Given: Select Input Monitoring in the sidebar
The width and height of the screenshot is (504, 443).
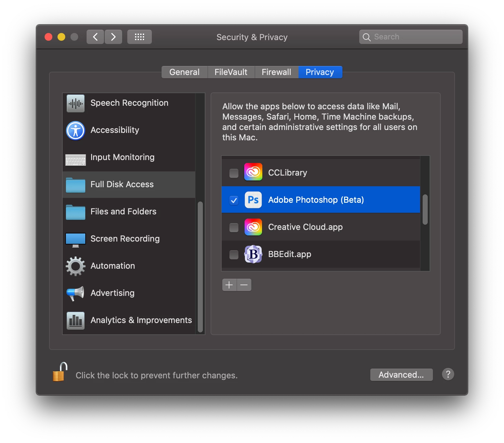Looking at the screenshot, I should pyautogui.click(x=129, y=157).
